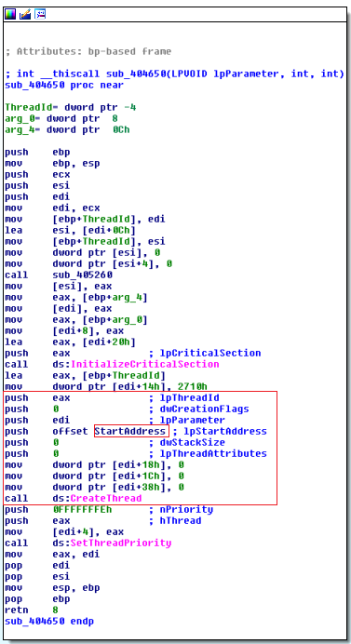The width and height of the screenshot is (351, 644).
Task: Click the nPriority comment
Action: pos(181,509)
